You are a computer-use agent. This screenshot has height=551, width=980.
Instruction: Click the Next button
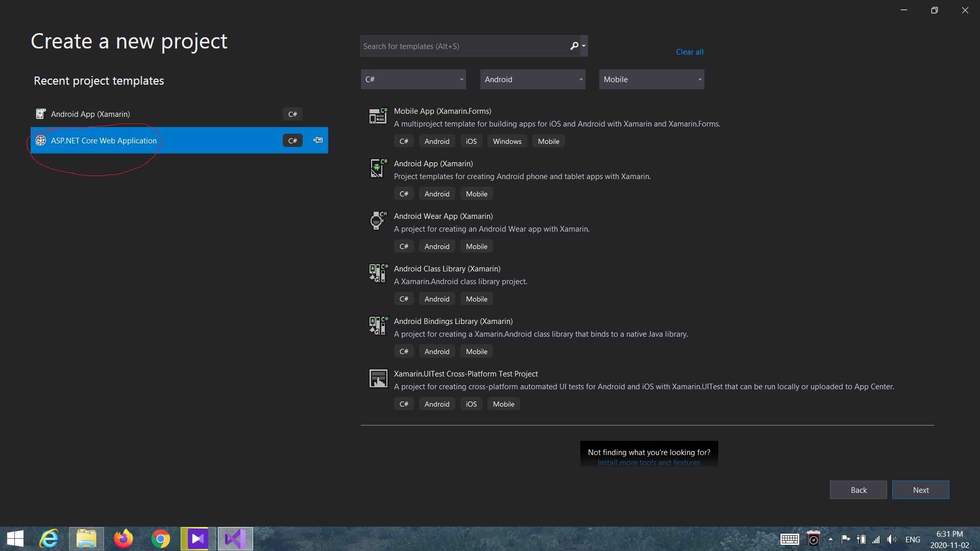(x=921, y=490)
